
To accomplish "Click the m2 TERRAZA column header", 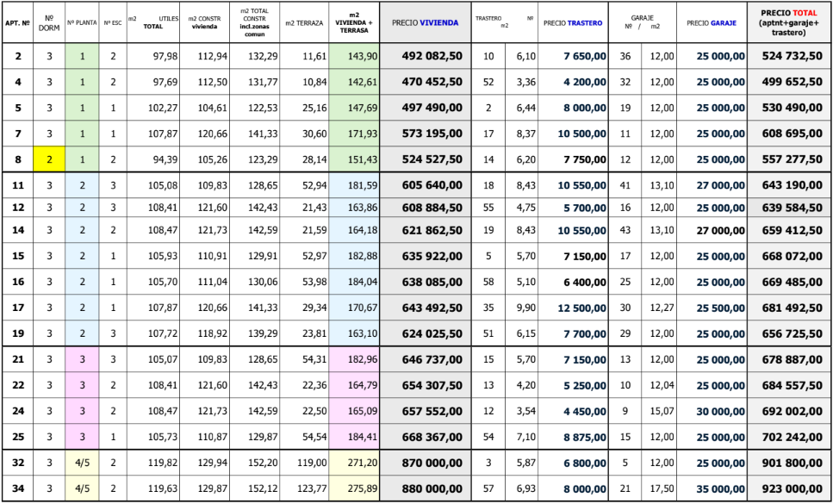I will coord(303,23).
